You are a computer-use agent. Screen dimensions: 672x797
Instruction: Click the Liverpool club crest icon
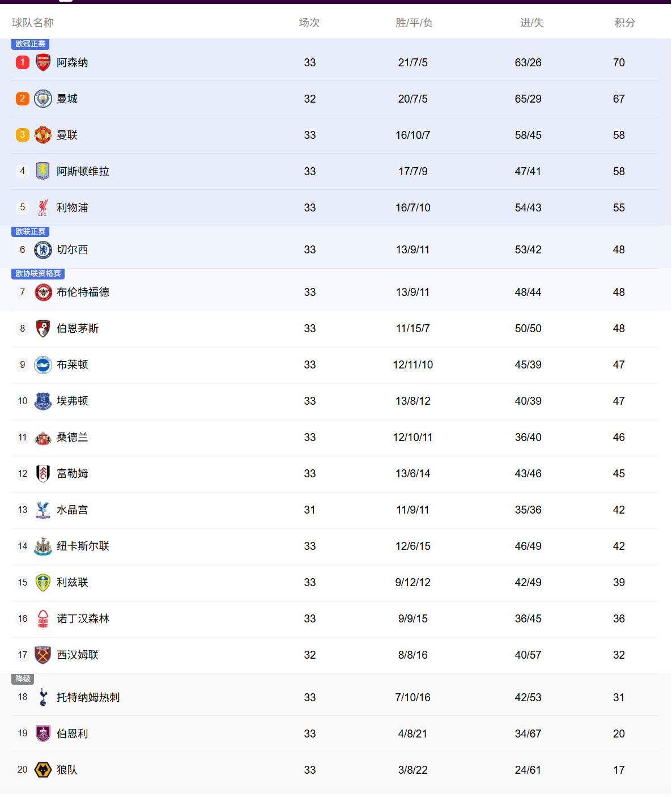[43, 207]
